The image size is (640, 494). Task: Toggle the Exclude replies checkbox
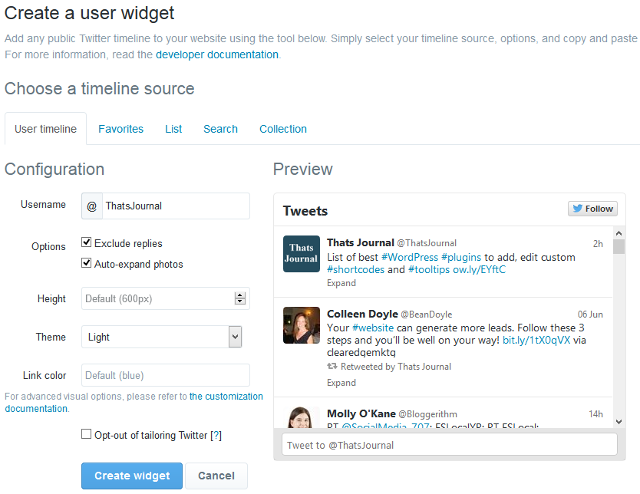[87, 243]
